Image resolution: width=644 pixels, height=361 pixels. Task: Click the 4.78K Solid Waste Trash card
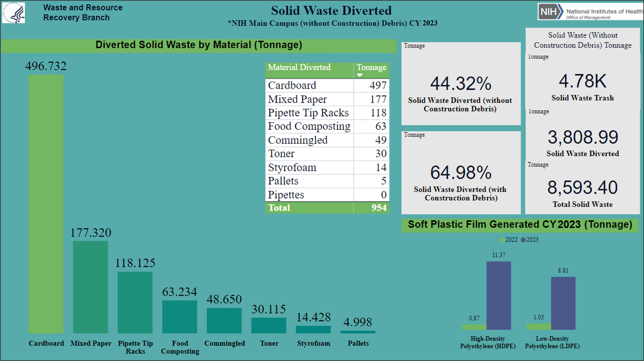[x=583, y=81]
